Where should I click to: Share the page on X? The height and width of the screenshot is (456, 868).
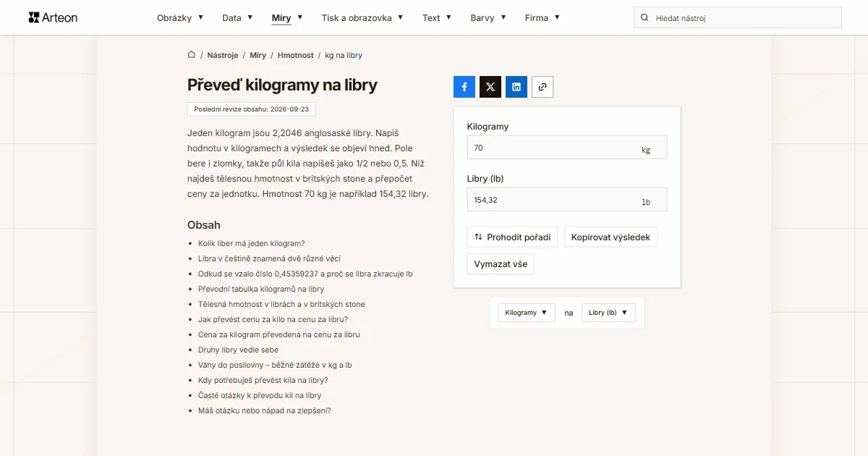point(490,87)
